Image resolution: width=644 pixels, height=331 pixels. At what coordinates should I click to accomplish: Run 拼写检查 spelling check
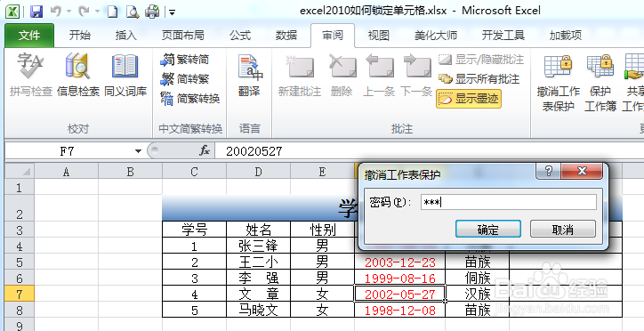(31, 75)
